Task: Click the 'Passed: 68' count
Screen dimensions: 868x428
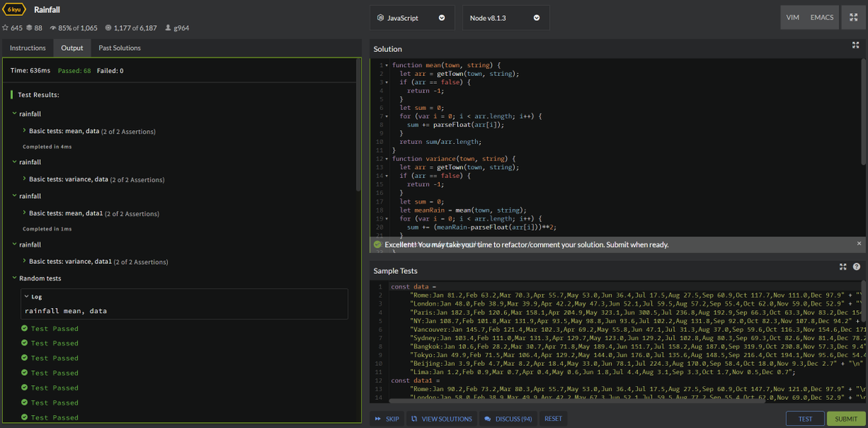Action: [x=75, y=71]
